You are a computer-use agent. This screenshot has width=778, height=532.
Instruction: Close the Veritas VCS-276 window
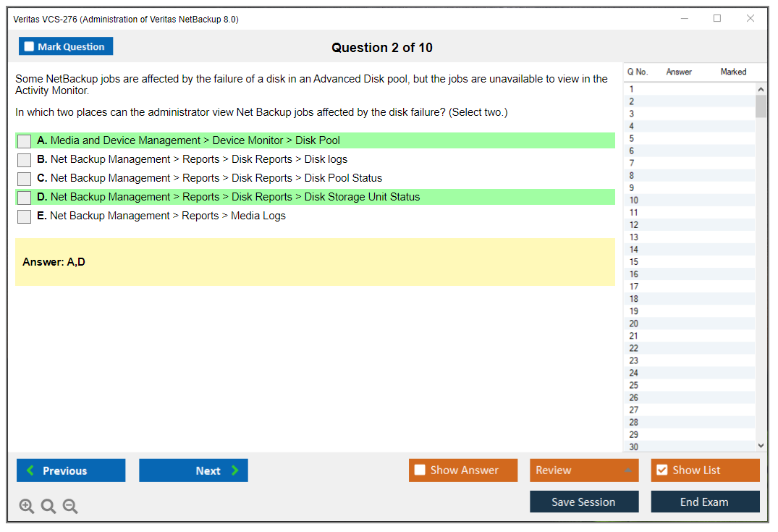750,19
